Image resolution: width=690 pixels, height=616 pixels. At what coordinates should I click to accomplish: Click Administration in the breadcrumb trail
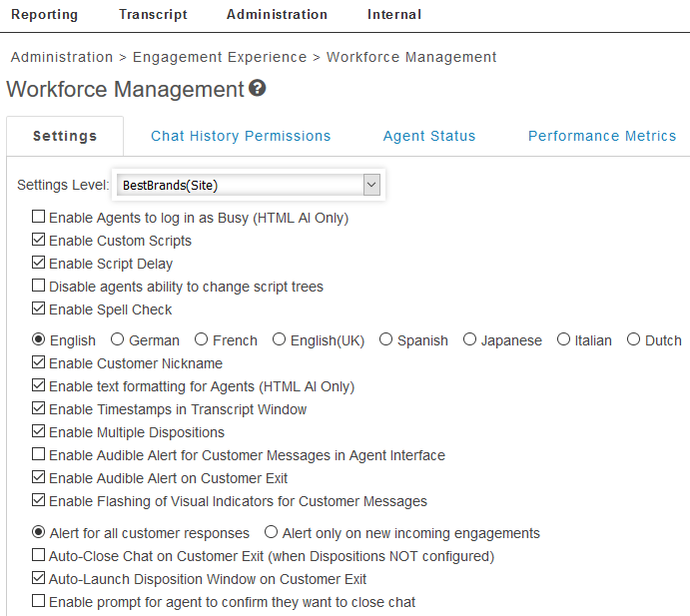click(61, 57)
